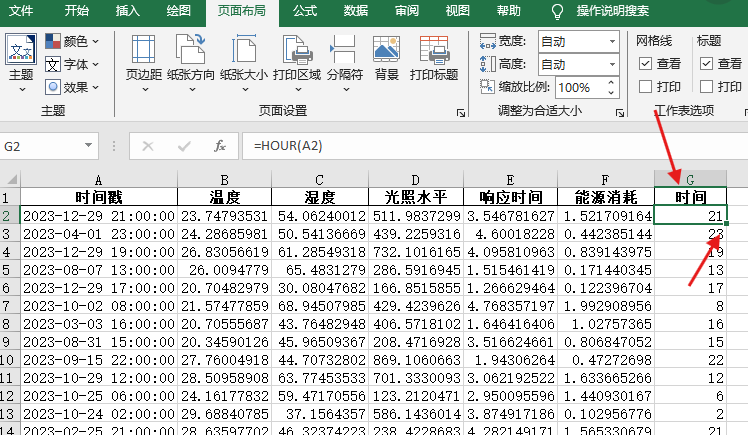This screenshot has width=748, height=435.
Task: Click the 缩放比例 scale icon
Action: tap(487, 87)
